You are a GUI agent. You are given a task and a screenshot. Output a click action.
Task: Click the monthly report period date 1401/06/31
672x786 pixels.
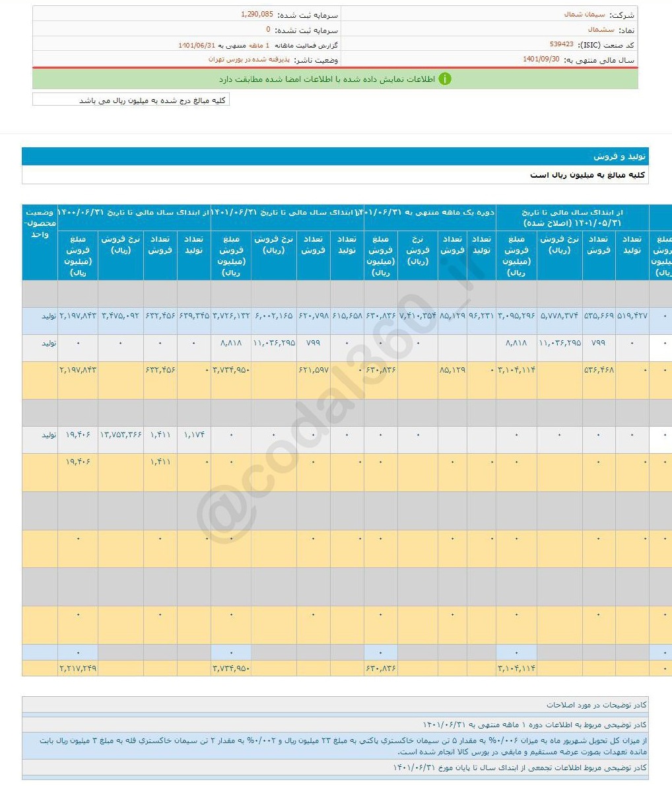[197, 45]
